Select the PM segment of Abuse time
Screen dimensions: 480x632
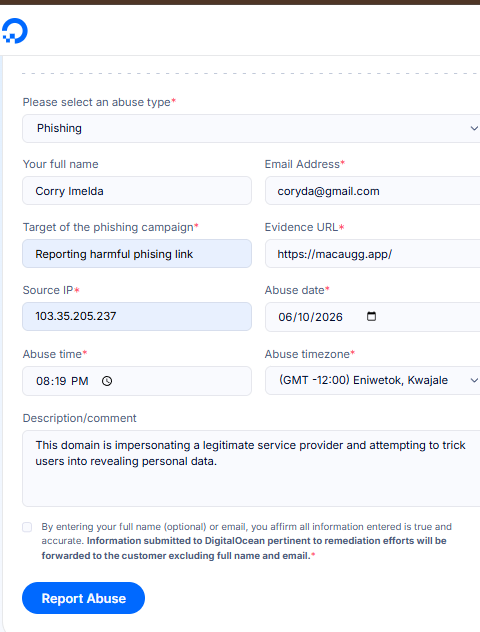[80, 381]
